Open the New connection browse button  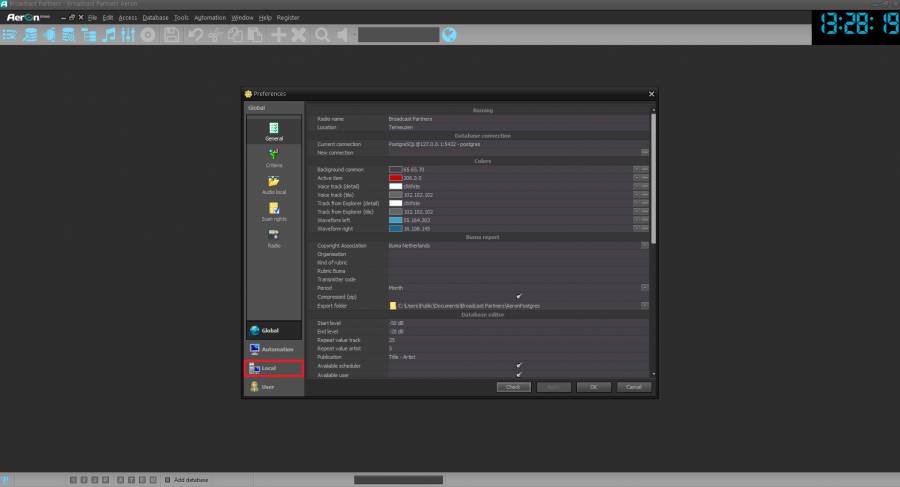tap(645, 152)
